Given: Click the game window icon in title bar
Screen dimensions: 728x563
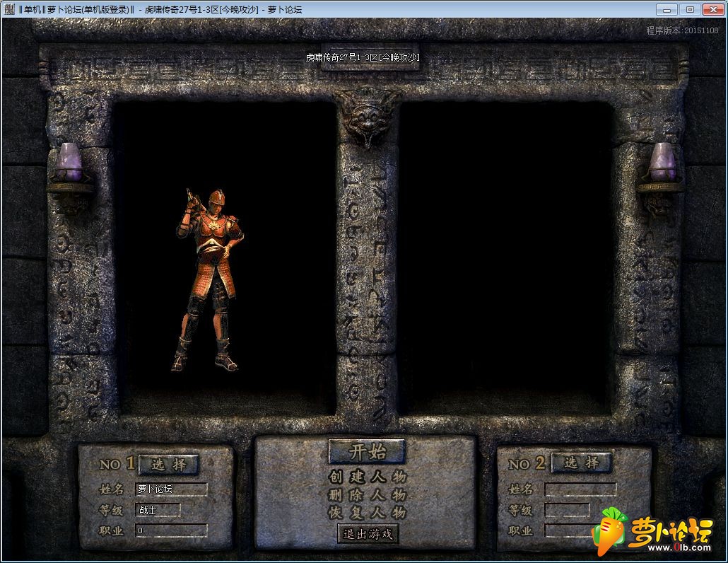Looking at the screenshot, I should click(8, 8).
